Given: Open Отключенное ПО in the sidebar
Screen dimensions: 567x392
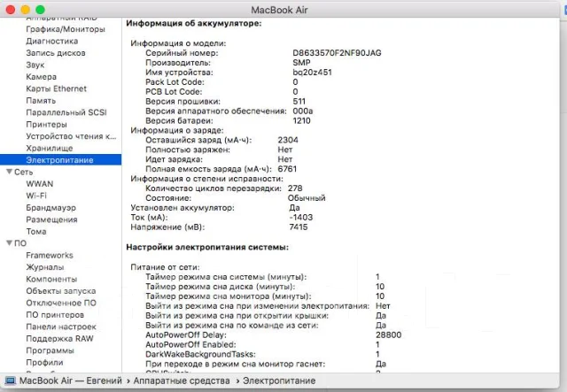Looking at the screenshot, I should pyautogui.click(x=61, y=303).
